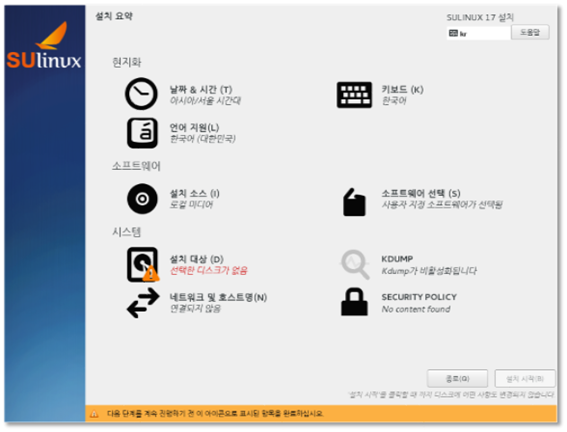Click the orange warning message bar
Image resolution: width=567 pixels, height=432 pixels.
(321, 414)
